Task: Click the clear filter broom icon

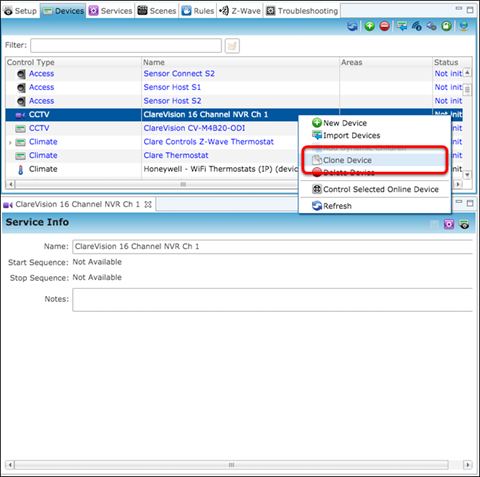Action: coord(232,46)
